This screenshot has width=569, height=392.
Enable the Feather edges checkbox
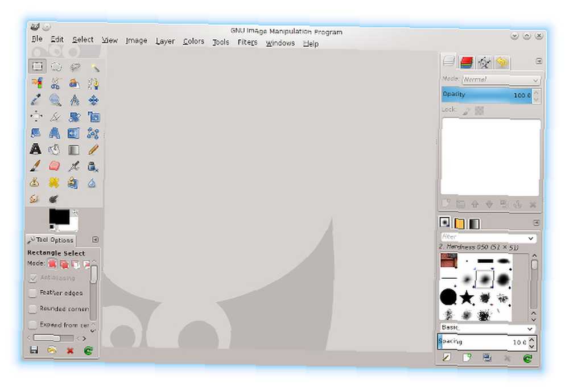click(32, 293)
